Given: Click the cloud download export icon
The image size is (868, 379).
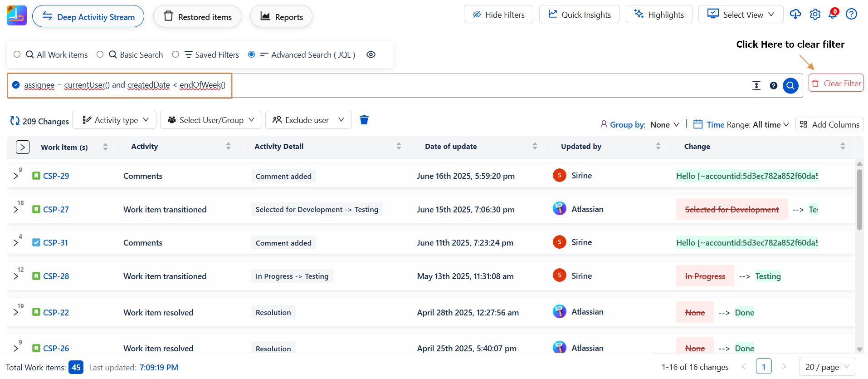Looking at the screenshot, I should 795,15.
